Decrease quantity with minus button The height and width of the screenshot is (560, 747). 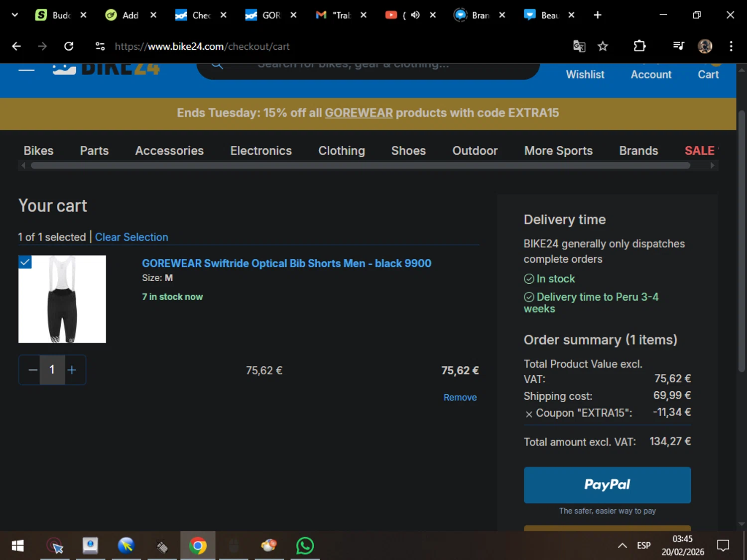(33, 370)
